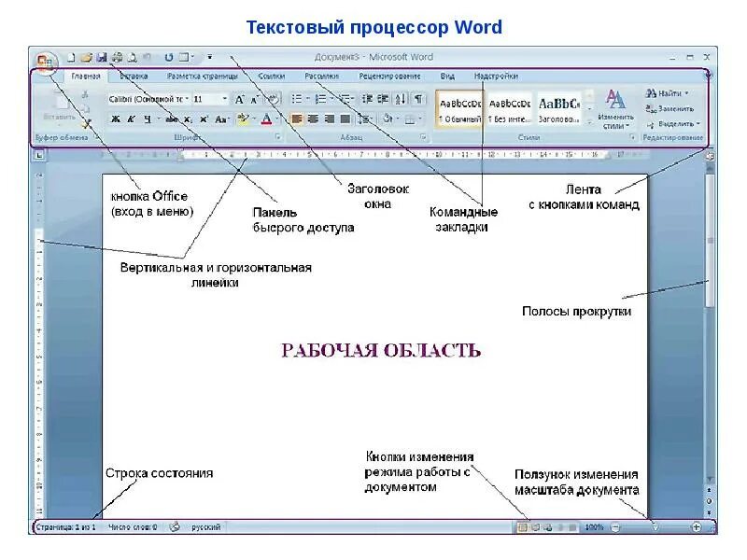Viewport: 747px width, 560px height.
Task: Save the document with the floppy disk icon
Action: tap(102, 58)
